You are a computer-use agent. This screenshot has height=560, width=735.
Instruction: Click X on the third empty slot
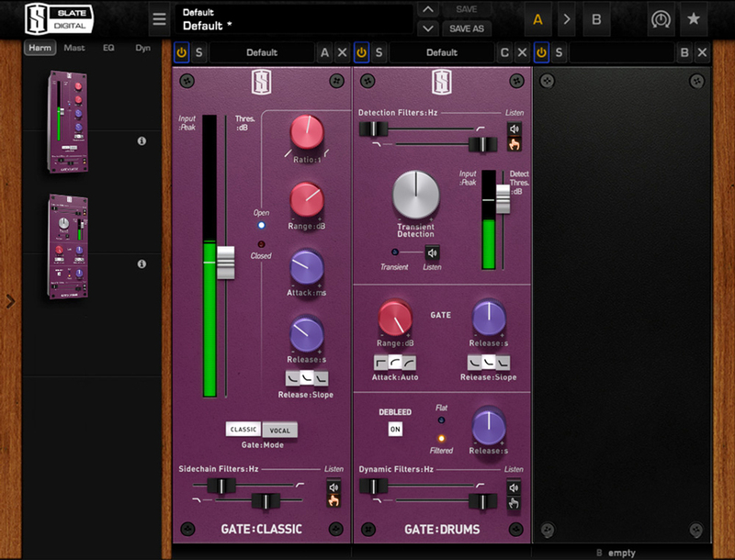(x=702, y=52)
